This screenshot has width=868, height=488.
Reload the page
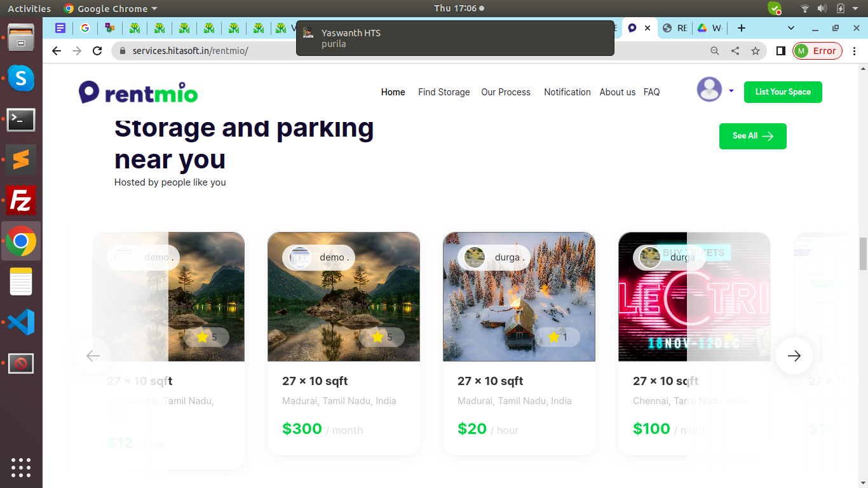(x=97, y=51)
